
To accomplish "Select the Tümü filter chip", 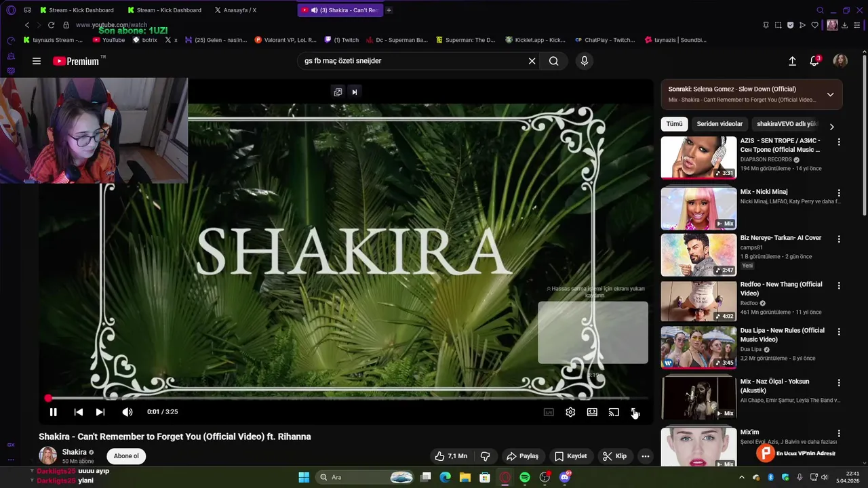I will pos(674,124).
